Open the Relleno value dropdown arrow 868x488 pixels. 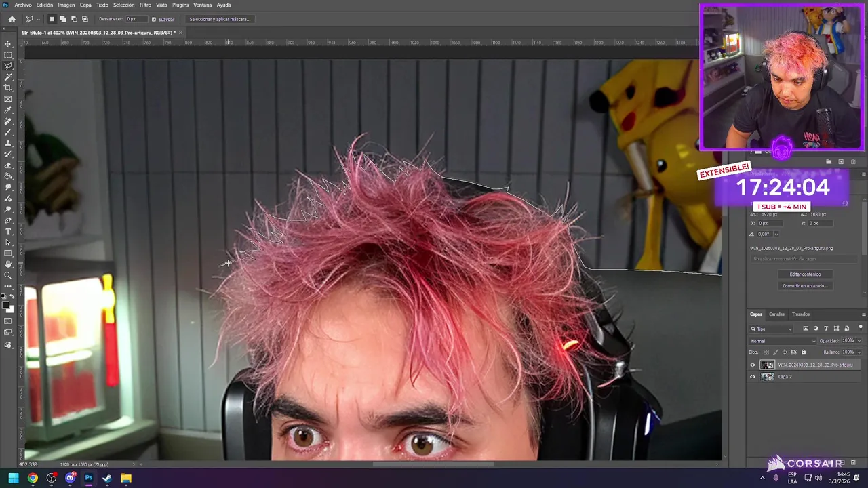(859, 352)
